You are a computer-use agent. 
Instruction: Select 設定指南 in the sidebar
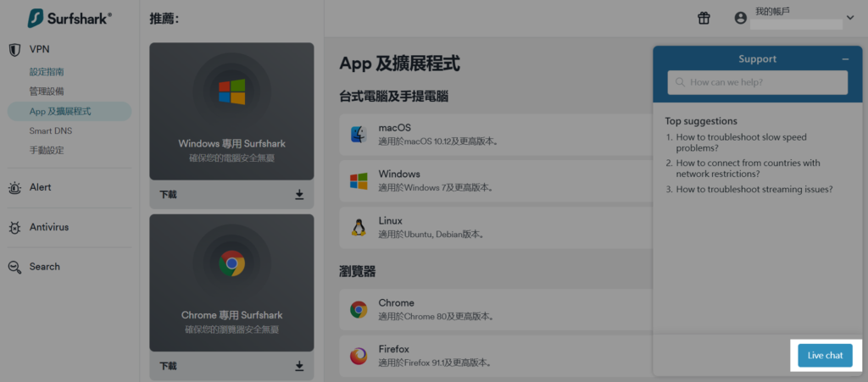coord(47,72)
